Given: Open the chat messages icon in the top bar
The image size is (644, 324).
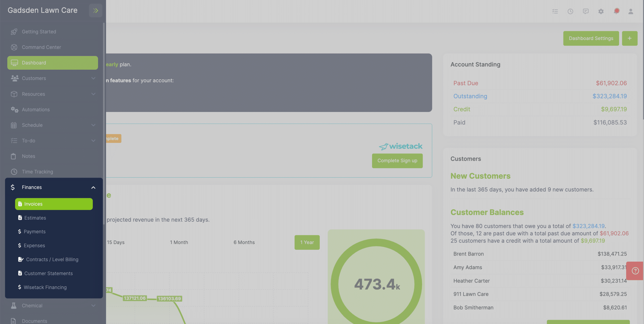Looking at the screenshot, I should 586,11.
